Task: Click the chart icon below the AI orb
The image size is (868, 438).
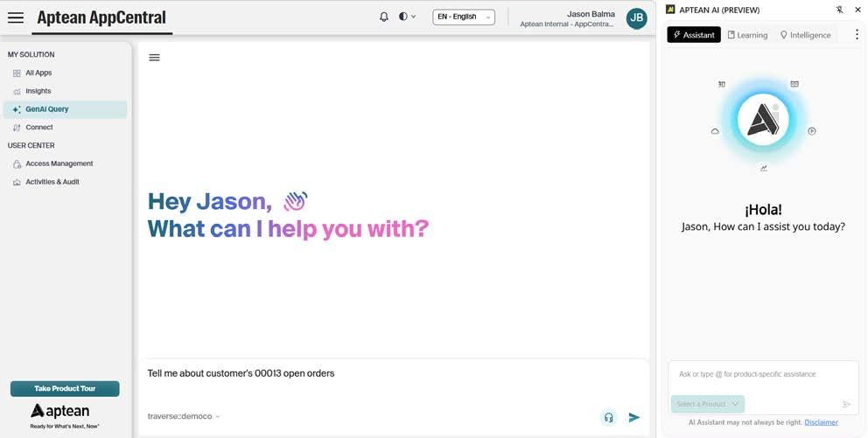Action: point(764,168)
